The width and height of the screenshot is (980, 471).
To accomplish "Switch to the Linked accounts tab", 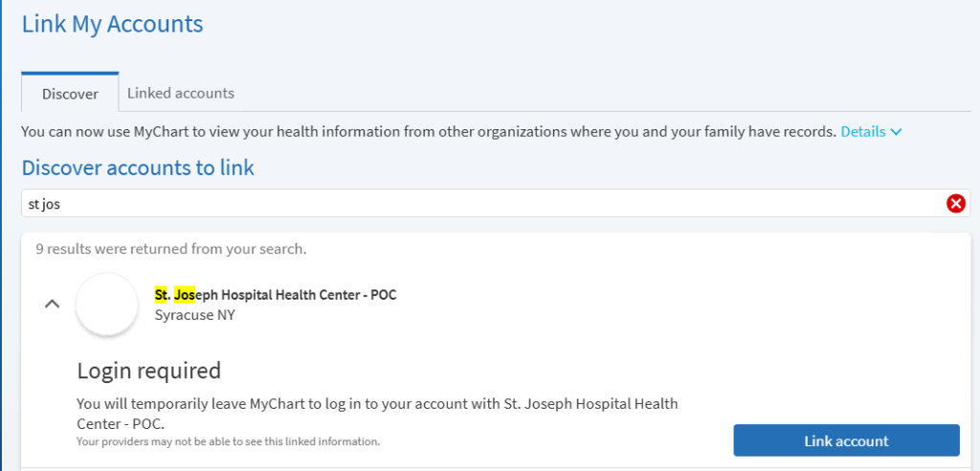I will pyautogui.click(x=181, y=93).
